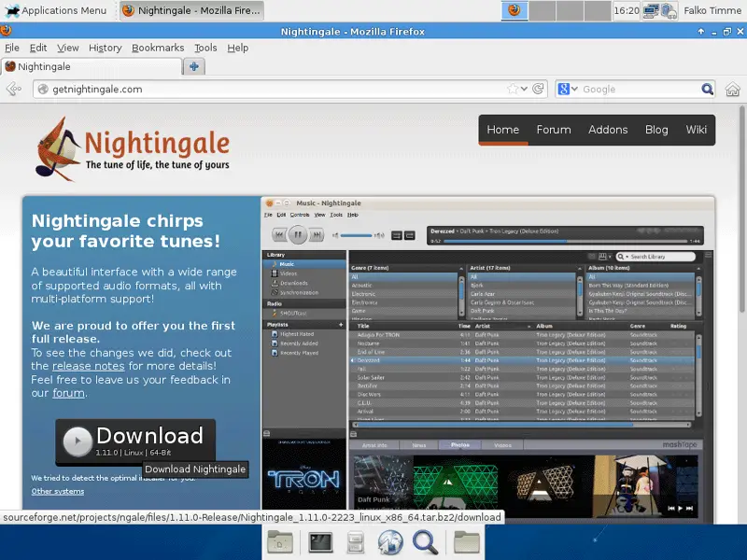Click the 16:20 panel clock
Viewport: 747px width, 560px height.
coord(626,10)
